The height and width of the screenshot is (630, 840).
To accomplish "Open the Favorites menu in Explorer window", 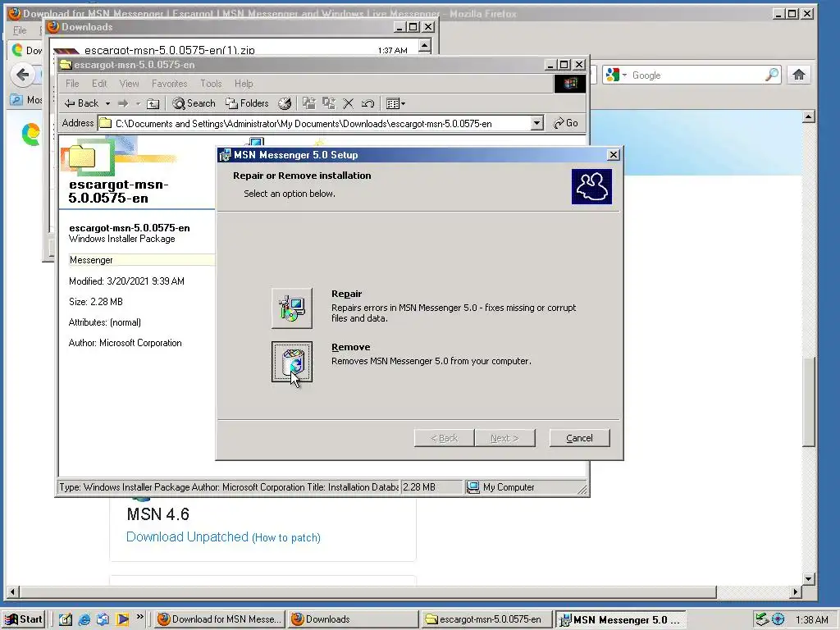I will click(169, 84).
